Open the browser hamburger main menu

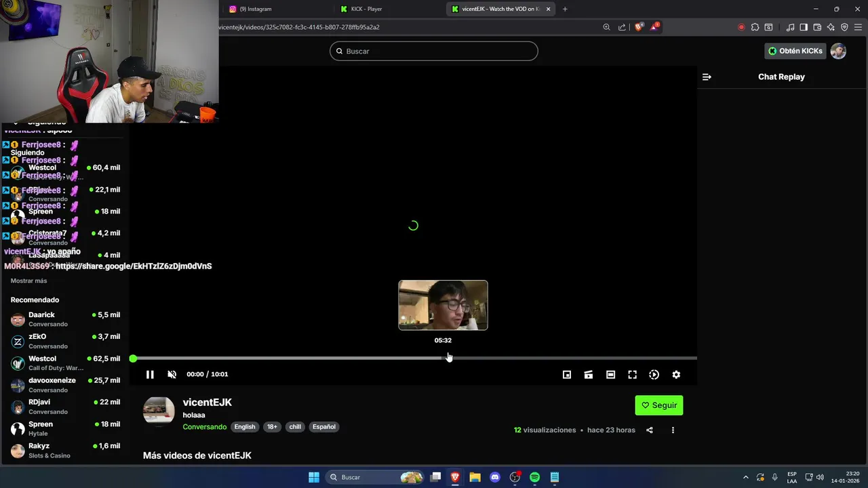click(859, 27)
